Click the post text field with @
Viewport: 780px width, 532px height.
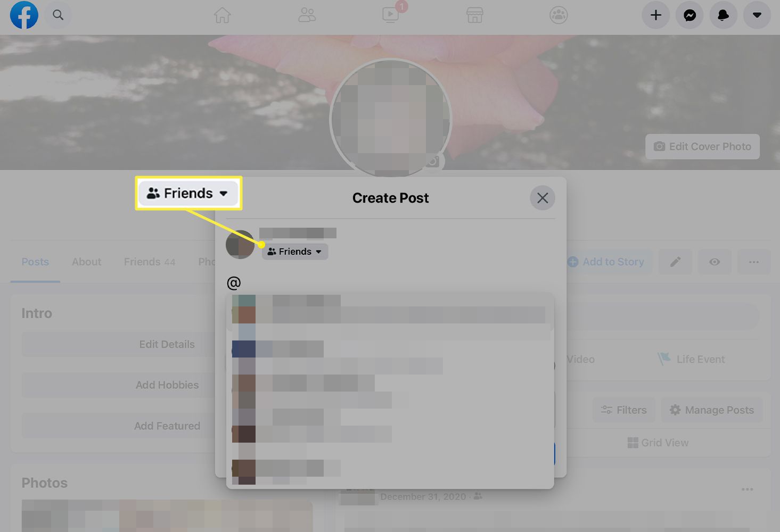pyautogui.click(x=390, y=282)
